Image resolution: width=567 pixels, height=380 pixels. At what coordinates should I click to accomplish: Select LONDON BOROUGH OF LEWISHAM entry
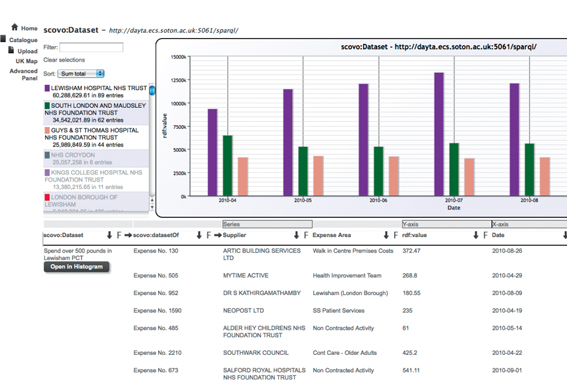[x=96, y=201]
